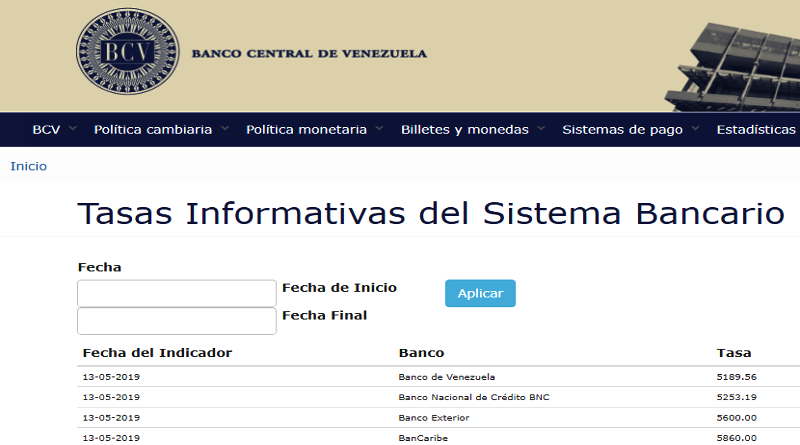Click the BCV building header image

732,66
